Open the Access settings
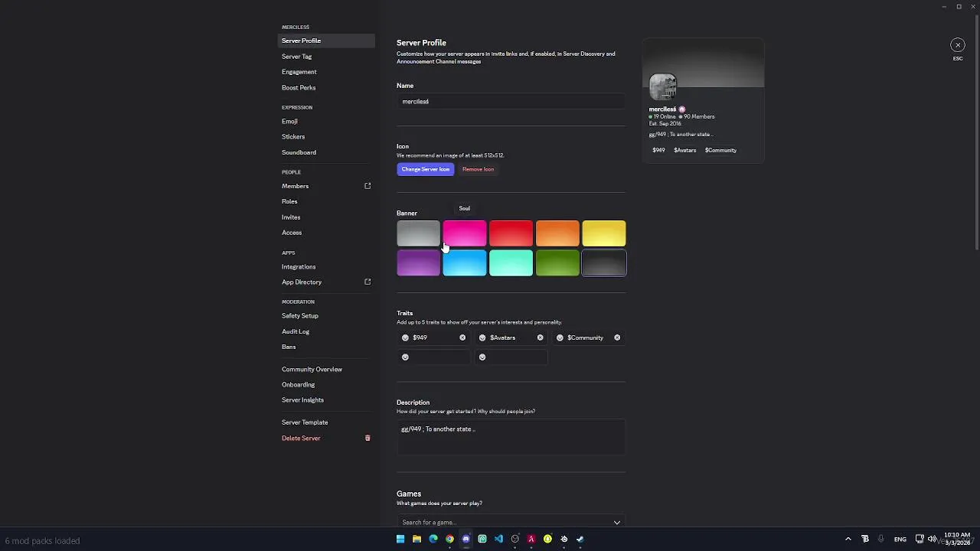980x551 pixels. [x=326, y=233]
